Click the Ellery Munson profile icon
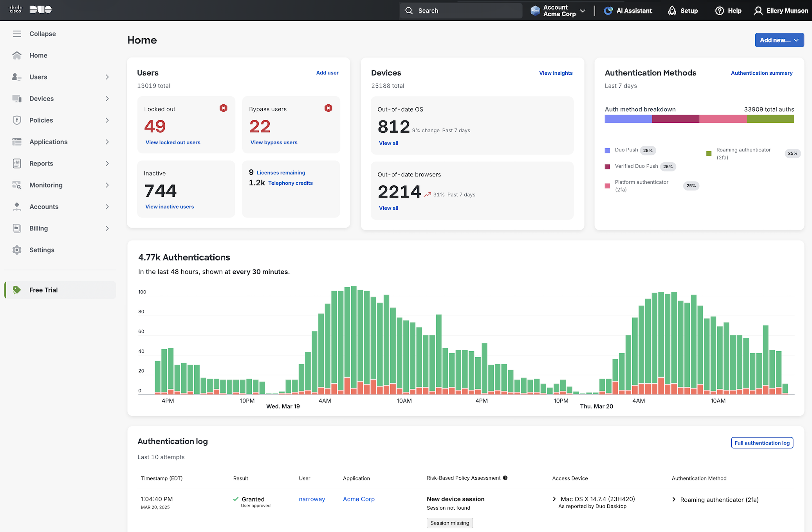 (x=758, y=11)
